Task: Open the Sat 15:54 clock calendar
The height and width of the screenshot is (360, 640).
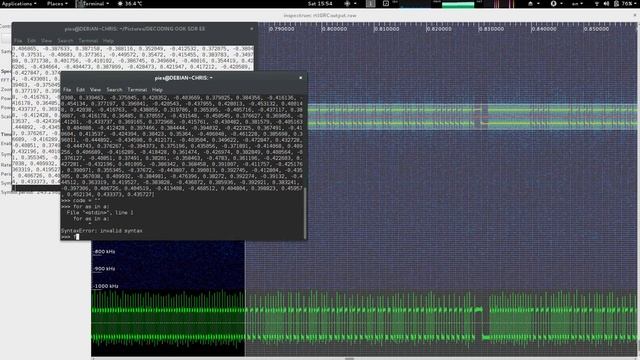Action: (x=320, y=4)
